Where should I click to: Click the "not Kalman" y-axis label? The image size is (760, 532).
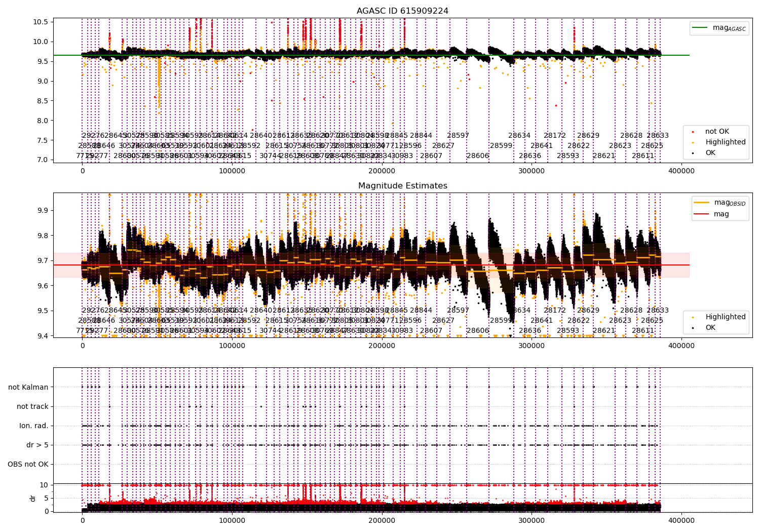tap(28, 388)
